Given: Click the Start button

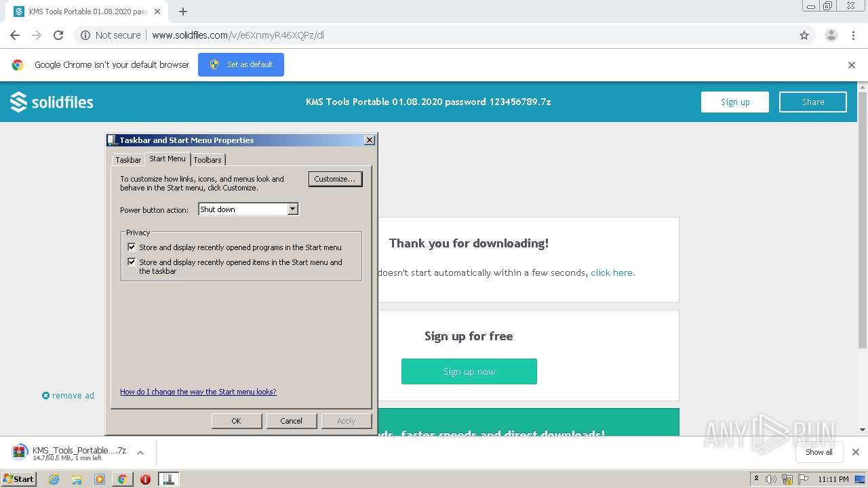Looking at the screenshot, I should pos(19,479).
